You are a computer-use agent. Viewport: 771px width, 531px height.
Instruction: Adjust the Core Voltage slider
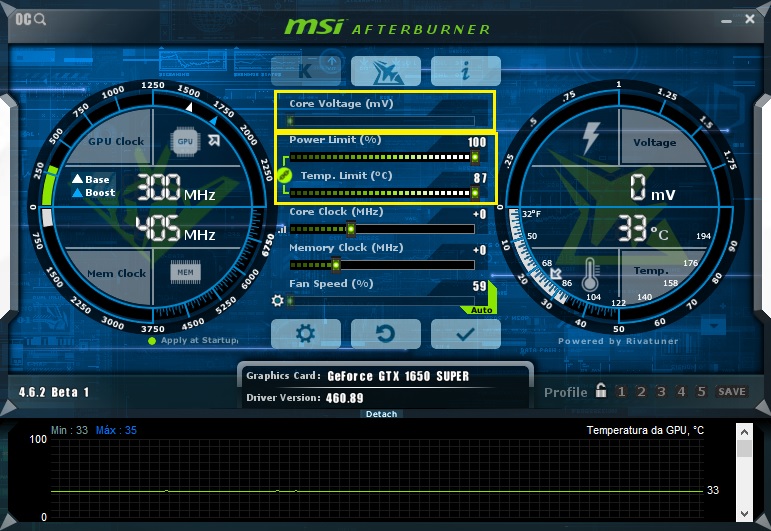pos(382,120)
